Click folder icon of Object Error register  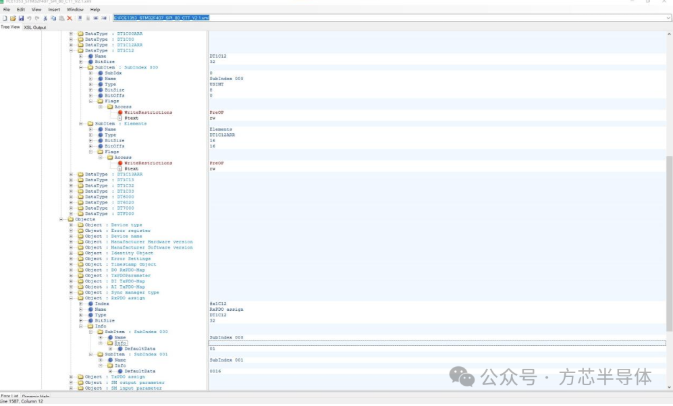[80, 230]
